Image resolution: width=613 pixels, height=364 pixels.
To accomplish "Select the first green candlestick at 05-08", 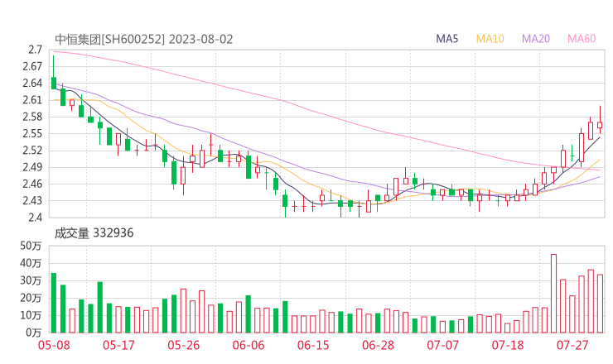I will point(54,72).
